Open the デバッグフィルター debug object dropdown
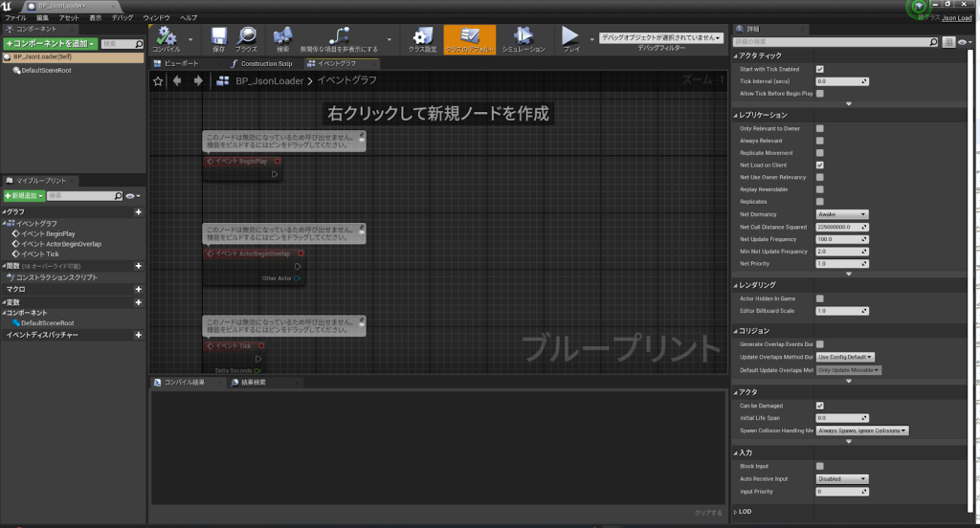This screenshot has width=980, height=528. [x=658, y=37]
